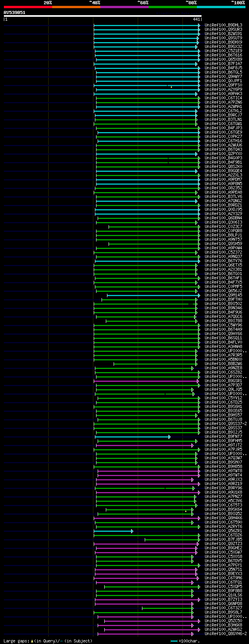Select hit label UniRef100_A9NZE8

223,368
